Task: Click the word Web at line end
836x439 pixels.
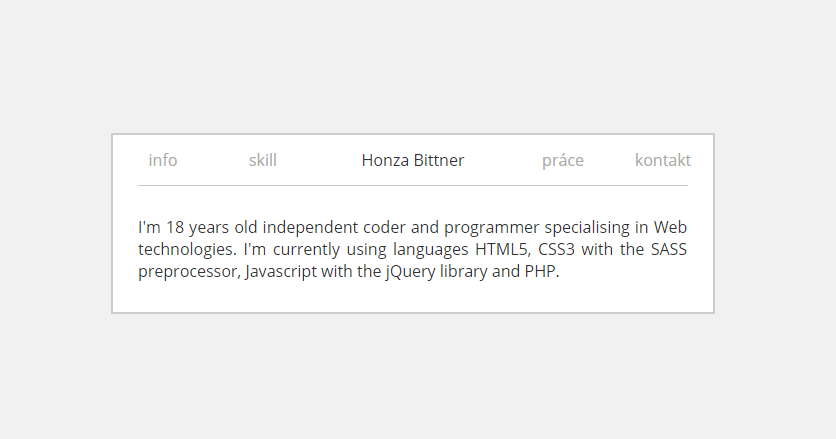Action: [x=671, y=227]
